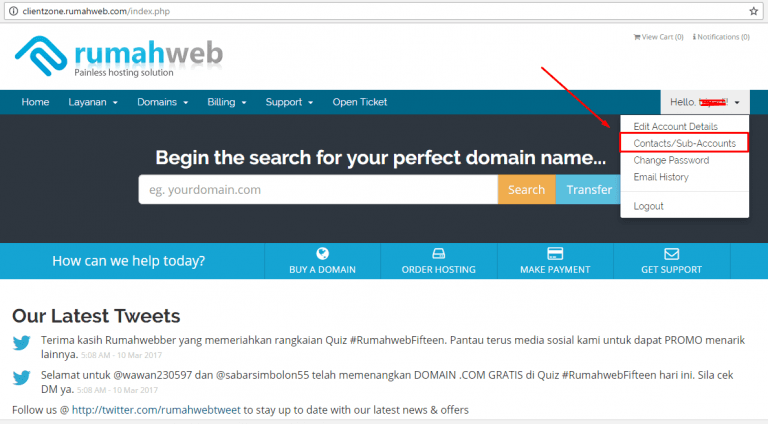Click GET SUPPORT label

click(x=672, y=269)
